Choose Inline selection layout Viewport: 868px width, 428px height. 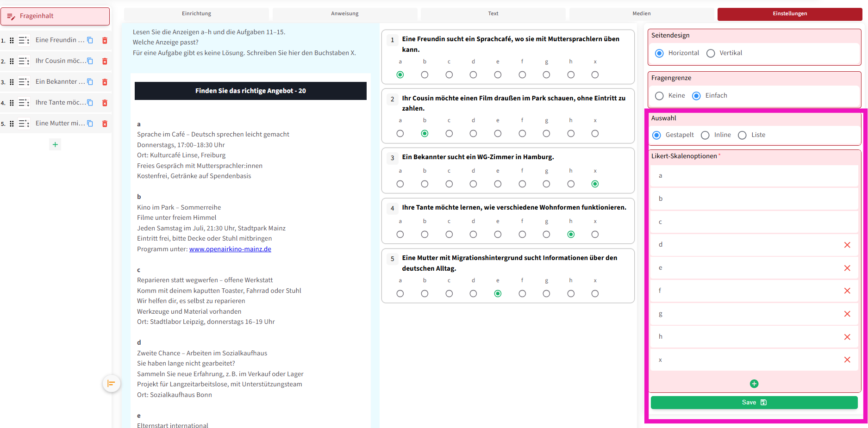[x=705, y=135]
